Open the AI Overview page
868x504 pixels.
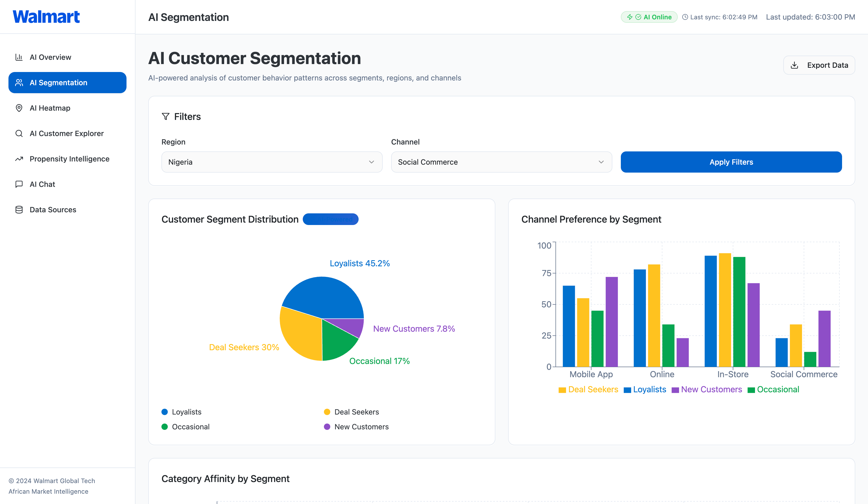67,57
